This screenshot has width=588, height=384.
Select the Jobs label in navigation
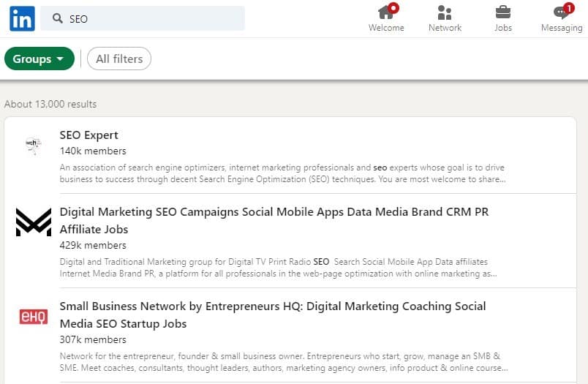pos(503,28)
